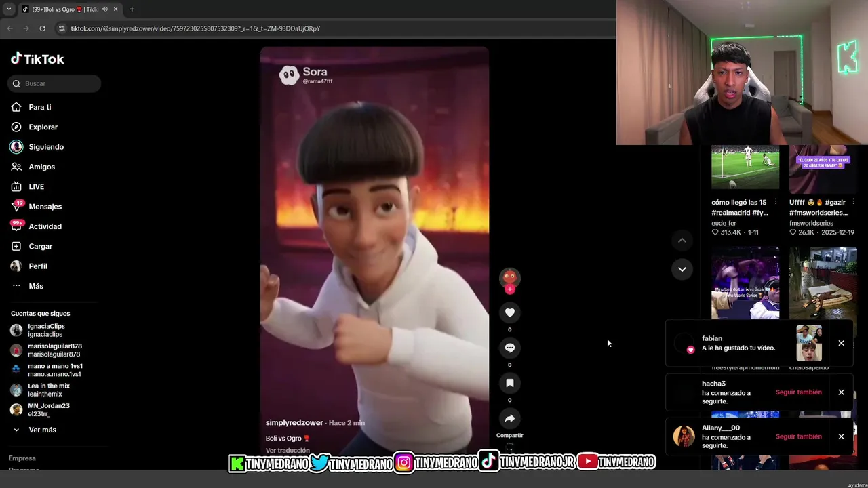Dismiss Allany___00 follow notification

coord(841,436)
